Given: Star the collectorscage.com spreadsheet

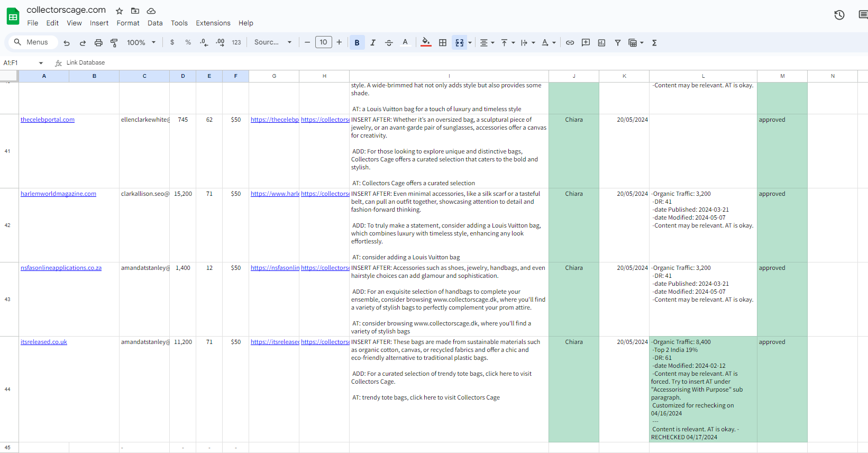Looking at the screenshot, I should 120,11.
